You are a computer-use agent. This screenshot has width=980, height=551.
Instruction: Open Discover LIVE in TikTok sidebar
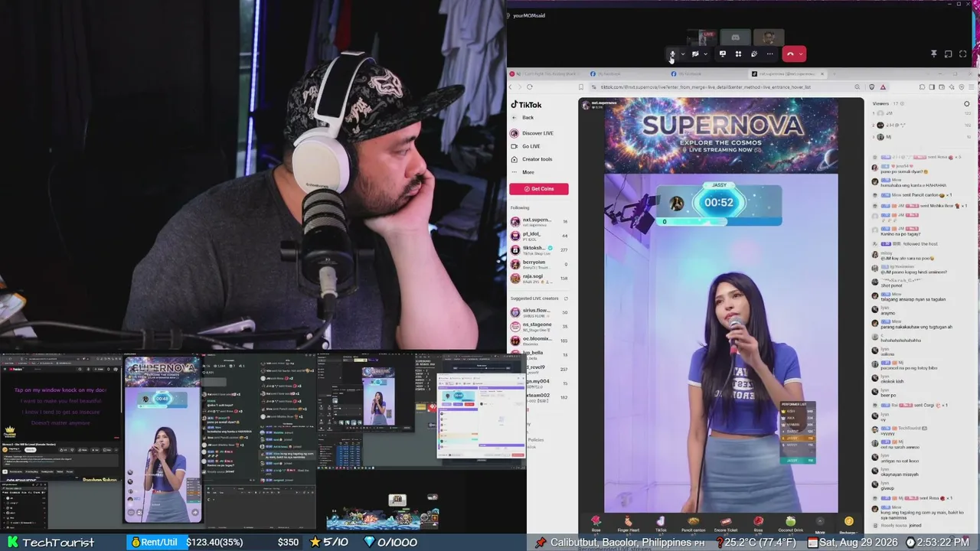click(532, 133)
